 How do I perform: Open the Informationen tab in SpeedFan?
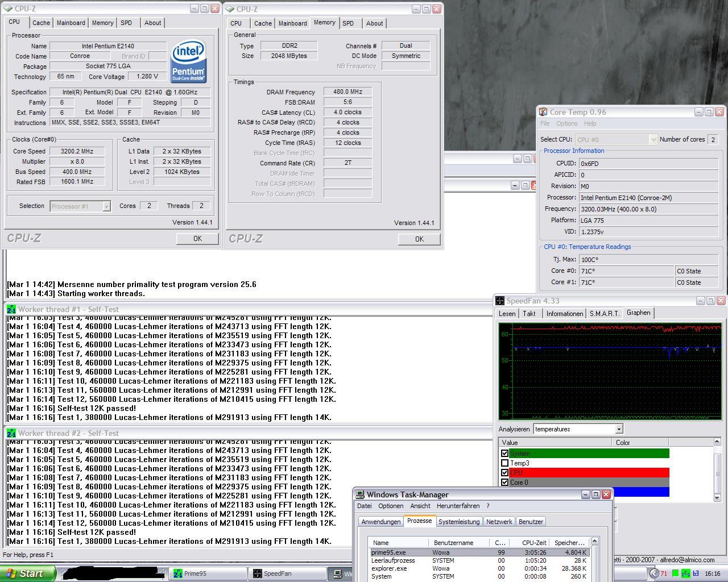click(x=565, y=314)
